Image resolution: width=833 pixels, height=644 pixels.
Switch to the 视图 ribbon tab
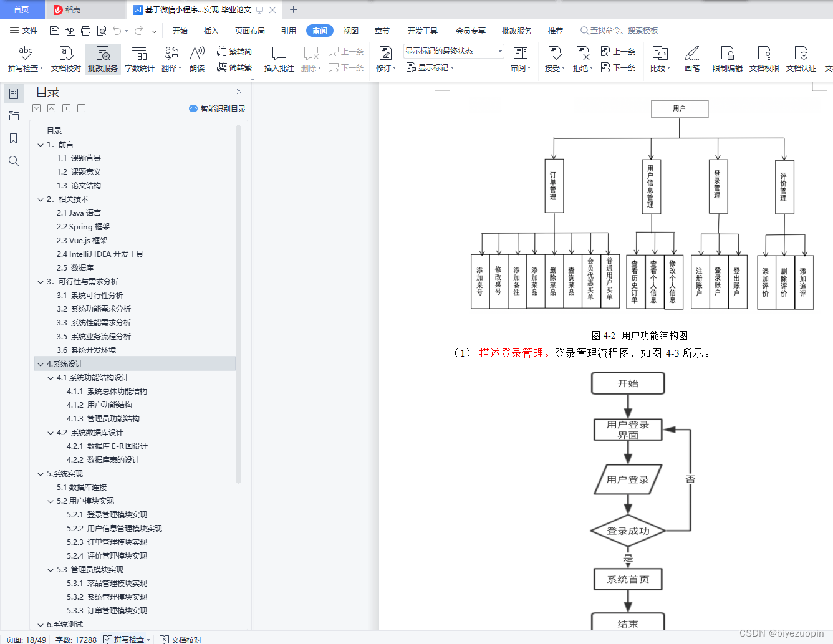[351, 31]
